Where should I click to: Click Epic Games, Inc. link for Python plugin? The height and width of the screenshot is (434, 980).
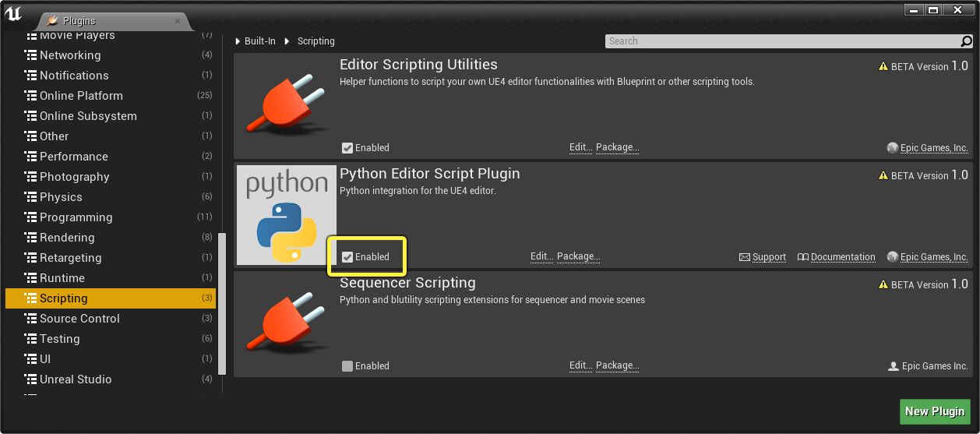coord(934,257)
